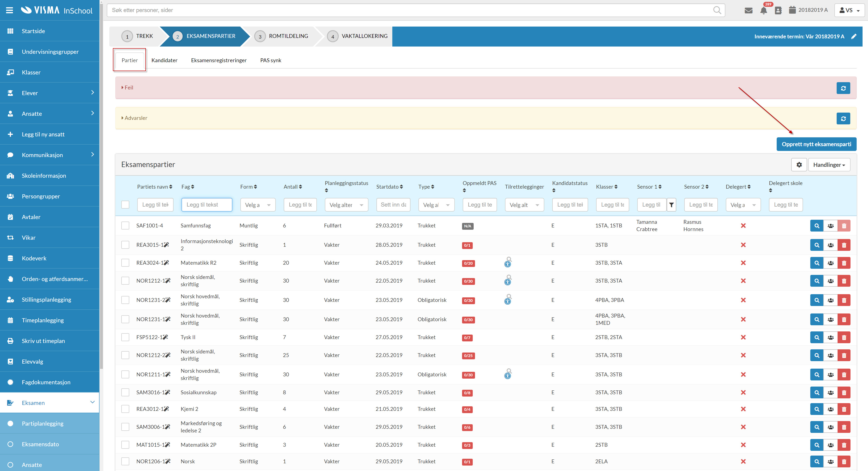Screen dimensions: 868x471
Task: Open the Handlinger dropdown
Action: pyautogui.click(x=829, y=165)
